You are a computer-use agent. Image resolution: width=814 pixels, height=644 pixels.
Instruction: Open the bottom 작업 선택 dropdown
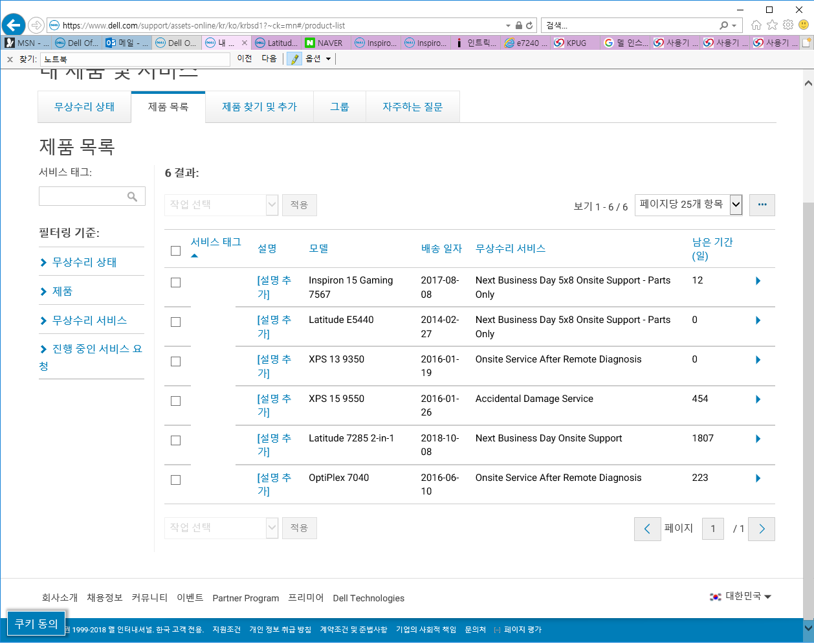[x=221, y=527]
